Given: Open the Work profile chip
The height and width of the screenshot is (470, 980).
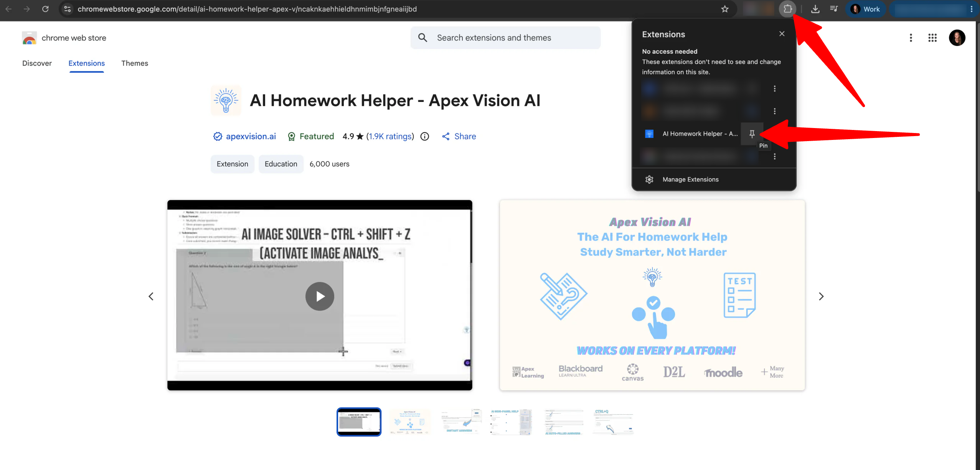Looking at the screenshot, I should [x=865, y=9].
